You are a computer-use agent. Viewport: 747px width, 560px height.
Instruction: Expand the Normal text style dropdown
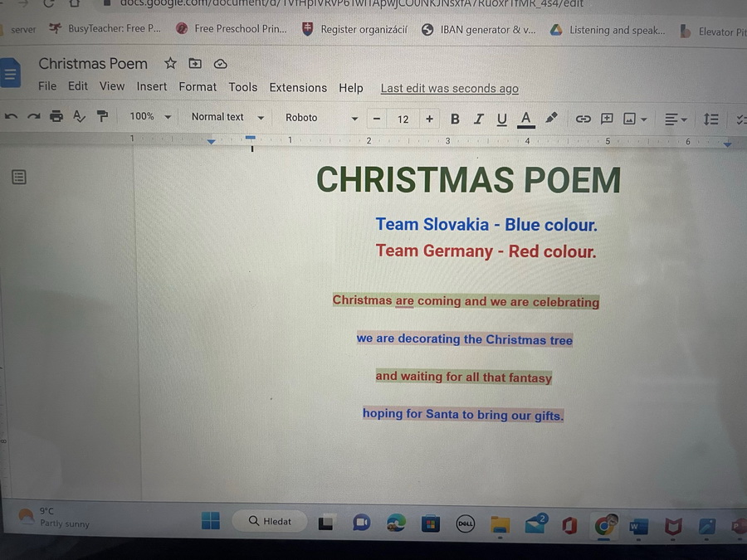pos(227,118)
